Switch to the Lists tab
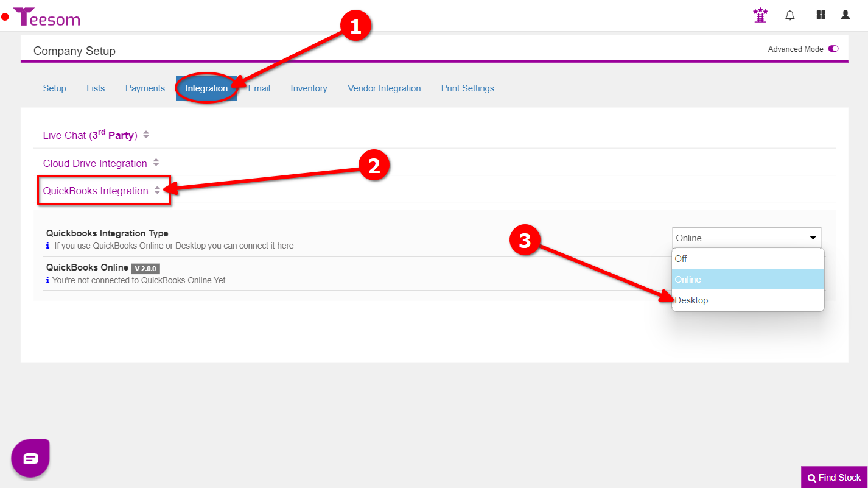The width and height of the screenshot is (868, 488). 96,88
